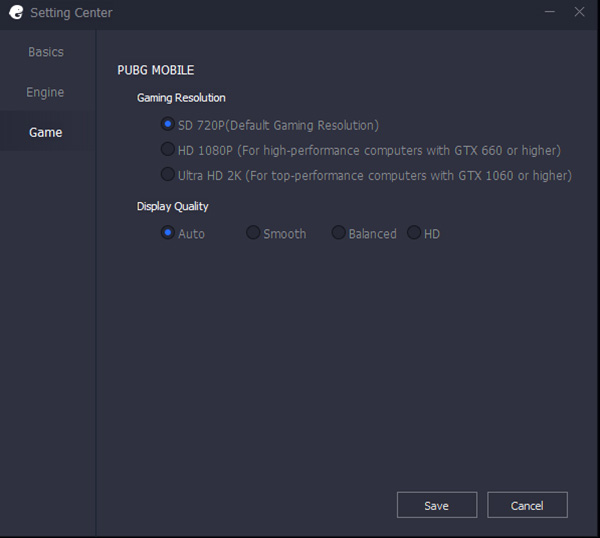Viewport: 600px width, 538px height.
Task: Pick Smooth display quality
Action: click(x=253, y=233)
